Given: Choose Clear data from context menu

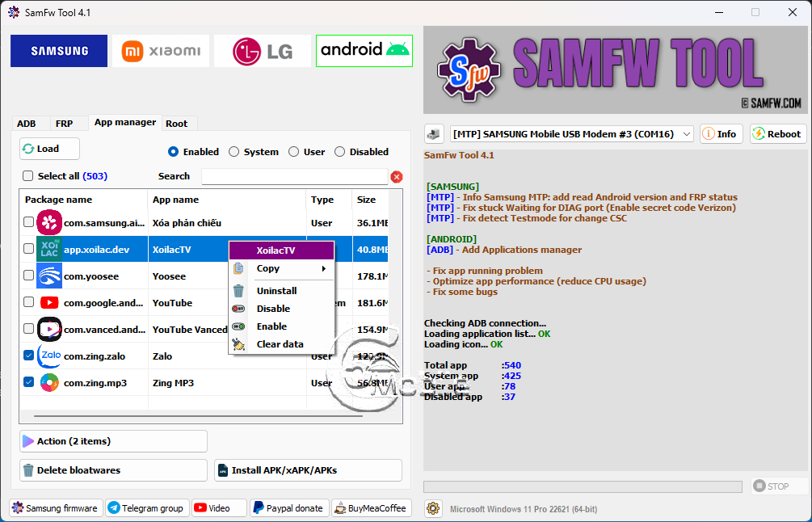Looking at the screenshot, I should point(281,344).
